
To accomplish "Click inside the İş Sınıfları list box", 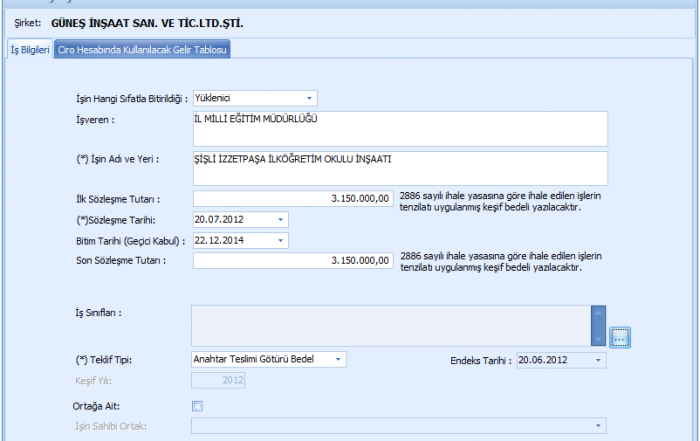I will pos(390,325).
